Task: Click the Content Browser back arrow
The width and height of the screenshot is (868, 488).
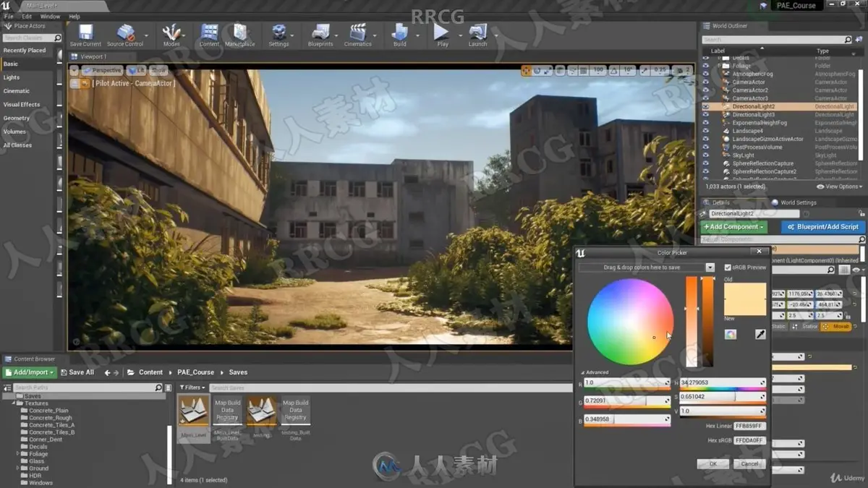Action: pos(107,372)
